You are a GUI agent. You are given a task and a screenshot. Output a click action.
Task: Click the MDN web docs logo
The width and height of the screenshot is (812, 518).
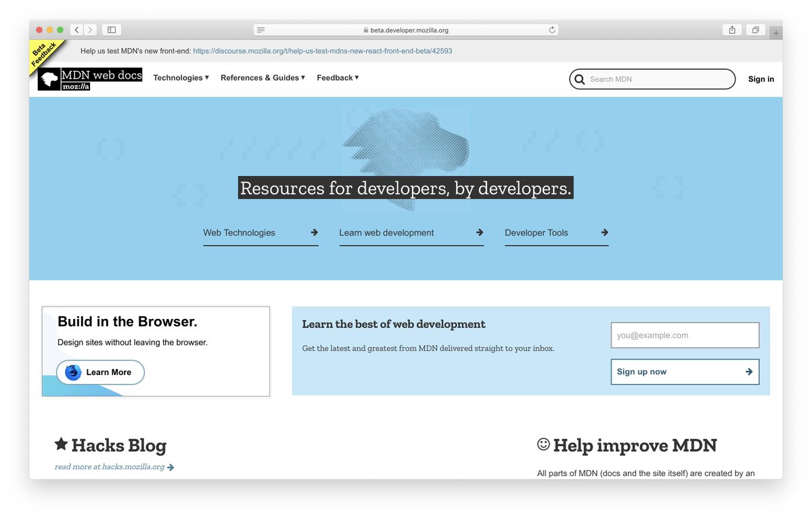pyautogui.click(x=90, y=79)
